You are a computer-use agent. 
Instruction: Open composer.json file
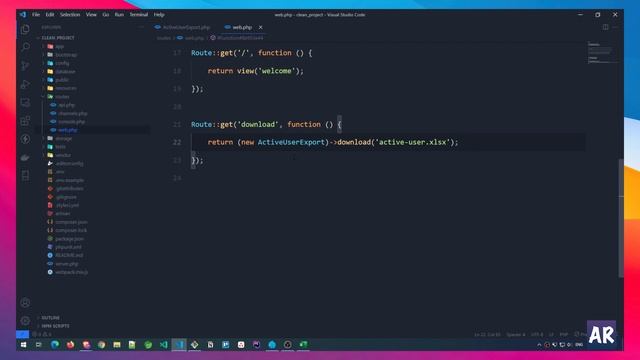(x=71, y=222)
